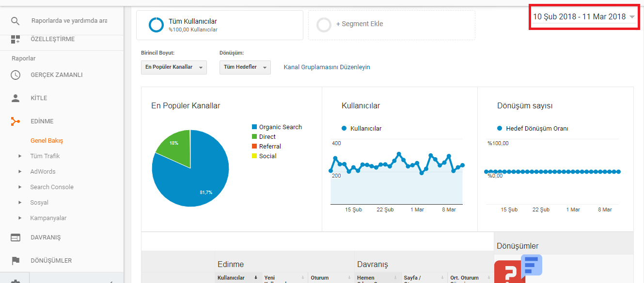Open the settings gear at the sidebar bottom
Screen dimensions: 644x283
pyautogui.click(x=16, y=281)
